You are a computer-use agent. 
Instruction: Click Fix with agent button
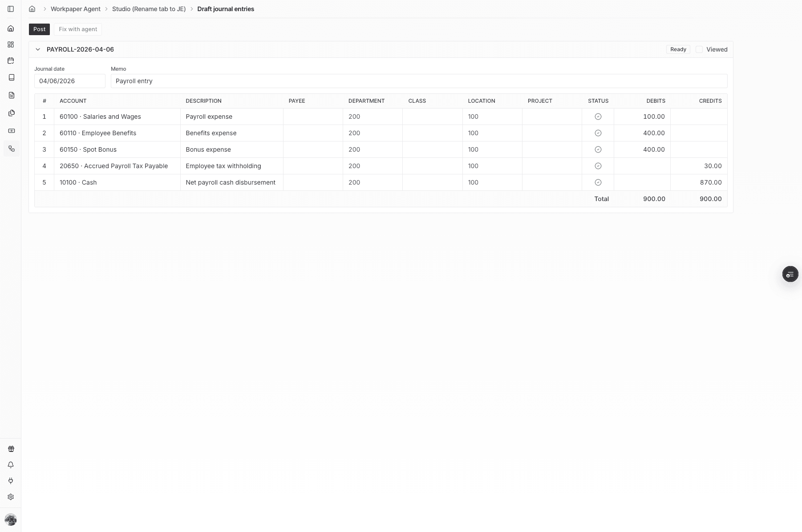tap(78, 29)
